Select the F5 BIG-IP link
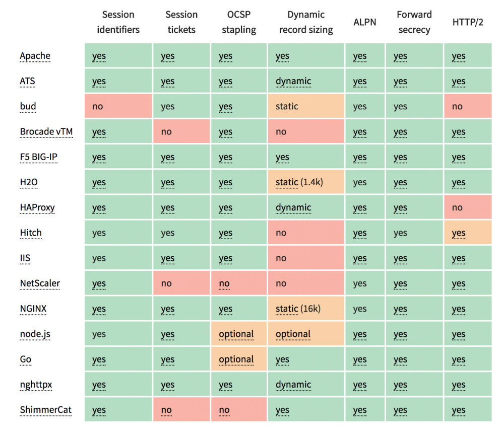The height and width of the screenshot is (437, 504). [39, 157]
